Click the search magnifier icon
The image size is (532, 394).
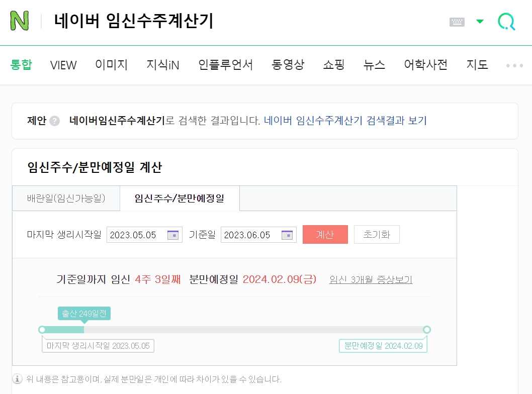pyautogui.click(x=506, y=21)
